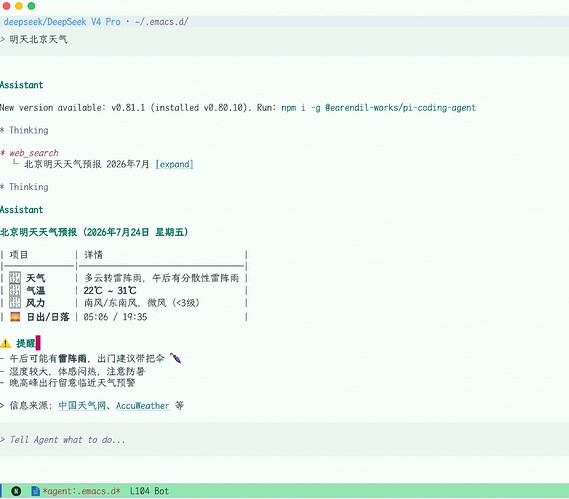The image size is (569, 499).
Task: Click the wind cell 南风/东南风,微风 (<3级)
Action: tap(142, 303)
